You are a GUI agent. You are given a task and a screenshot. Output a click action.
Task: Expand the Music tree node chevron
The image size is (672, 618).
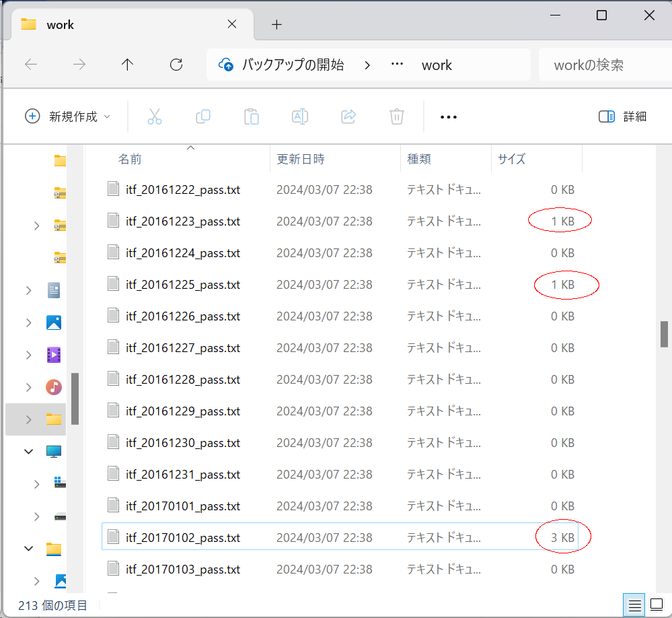29,388
